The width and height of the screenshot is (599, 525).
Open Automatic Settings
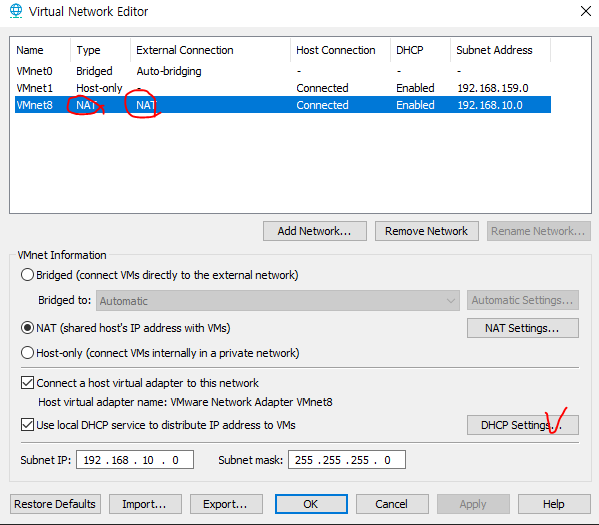pos(523,300)
